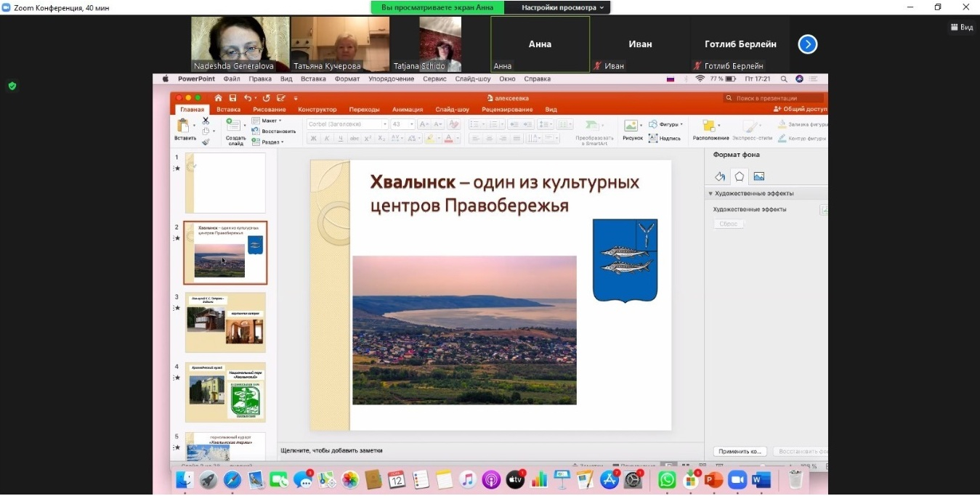This screenshot has width=980, height=496.
Task: Switch to the Рисование ribbon tab
Action: (x=269, y=110)
